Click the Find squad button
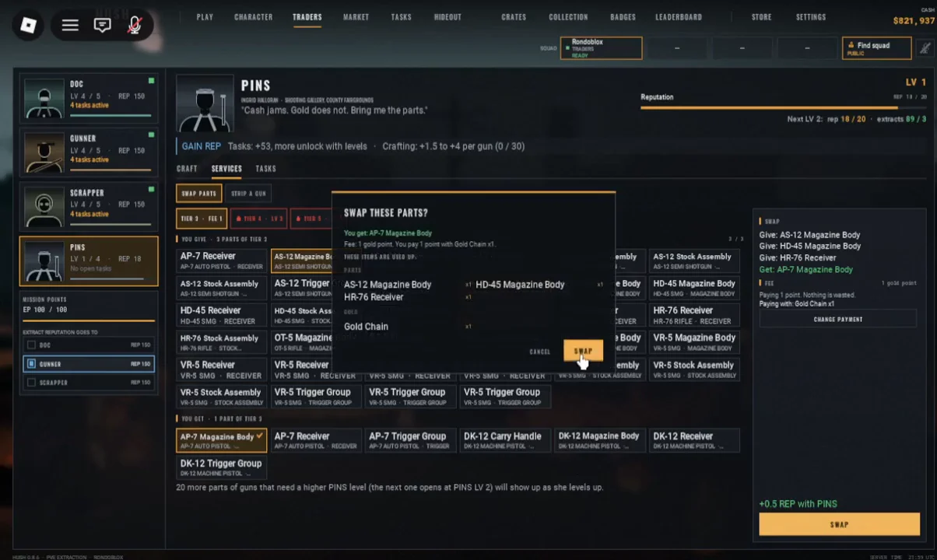 pos(876,48)
